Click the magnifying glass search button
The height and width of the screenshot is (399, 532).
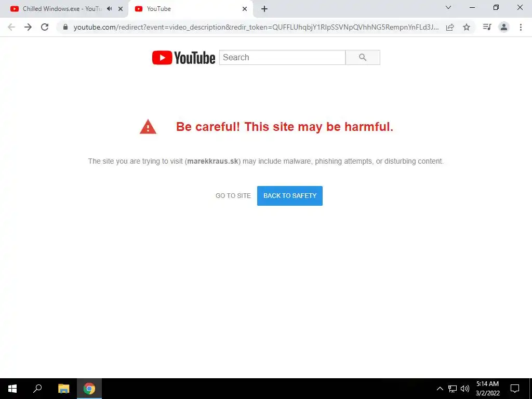click(x=363, y=57)
